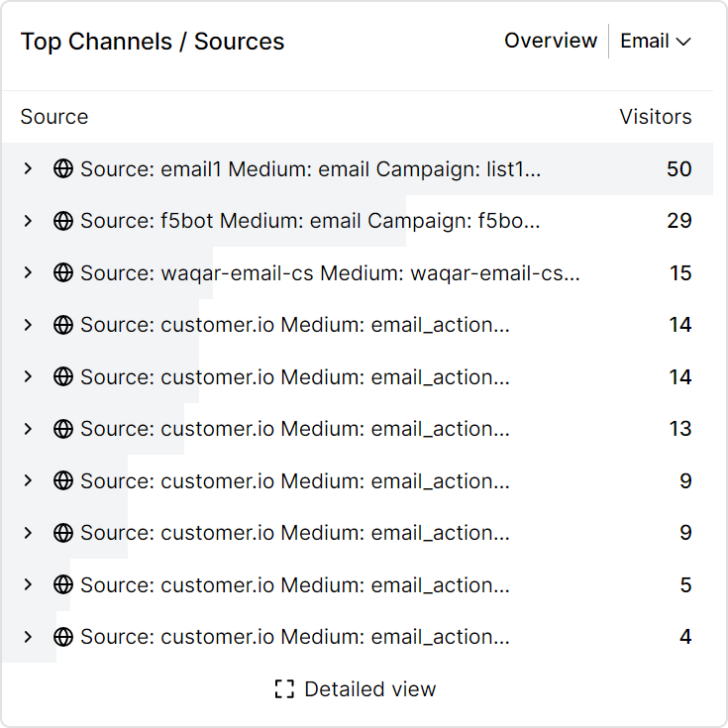The height and width of the screenshot is (728, 728).
Task: Click globe icon of email1 source row
Action: pos(63,168)
